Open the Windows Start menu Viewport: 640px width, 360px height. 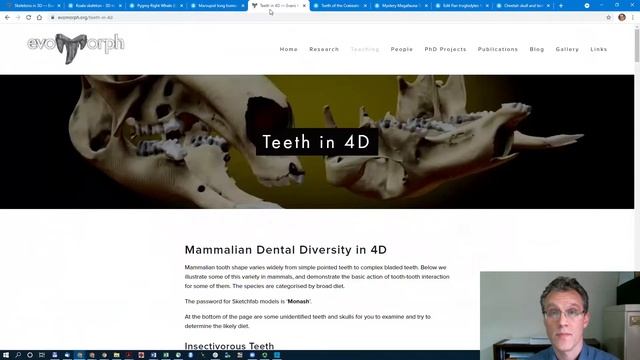tap(6, 355)
